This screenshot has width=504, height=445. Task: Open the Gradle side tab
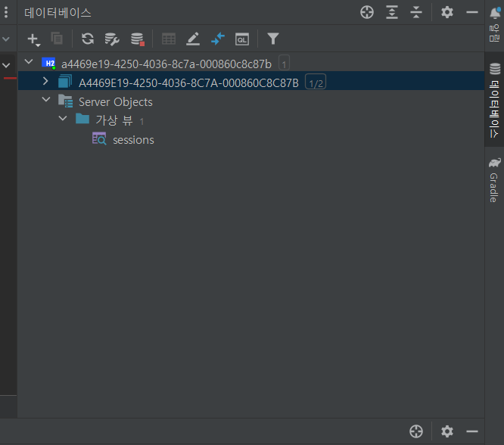(494, 180)
